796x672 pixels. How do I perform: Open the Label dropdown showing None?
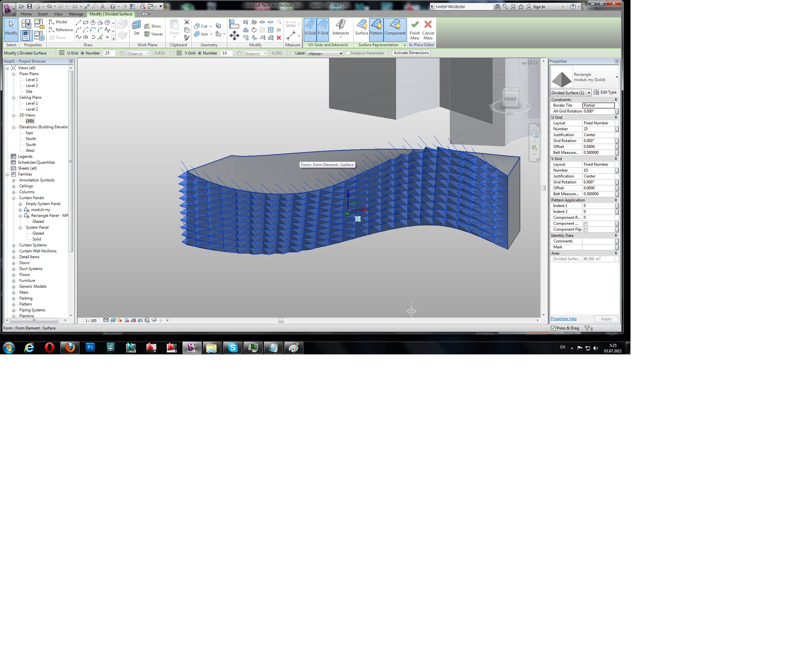[325, 53]
